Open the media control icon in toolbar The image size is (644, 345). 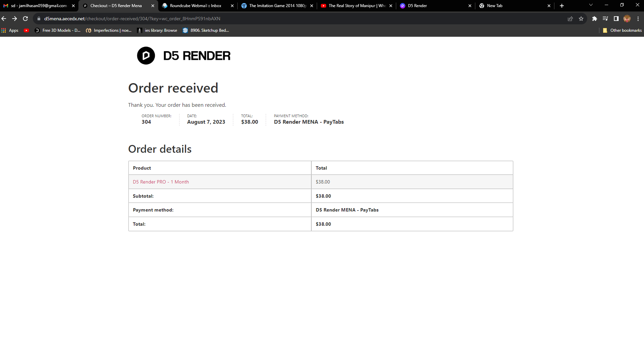(x=605, y=19)
